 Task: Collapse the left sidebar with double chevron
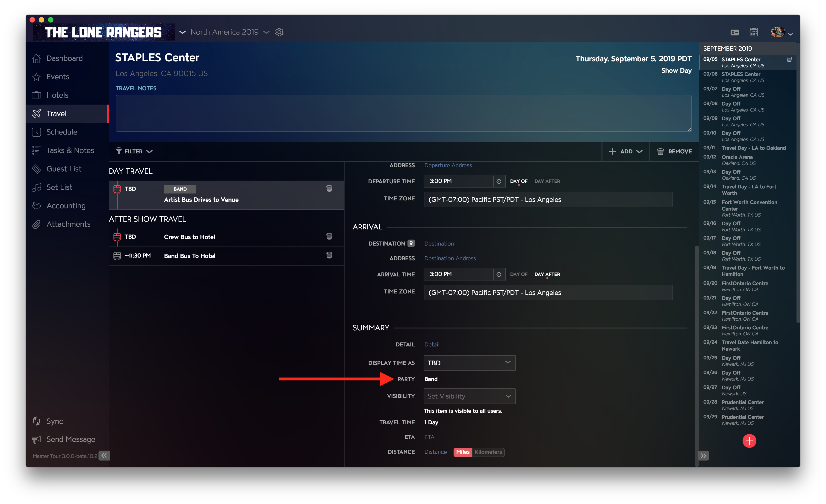point(104,455)
